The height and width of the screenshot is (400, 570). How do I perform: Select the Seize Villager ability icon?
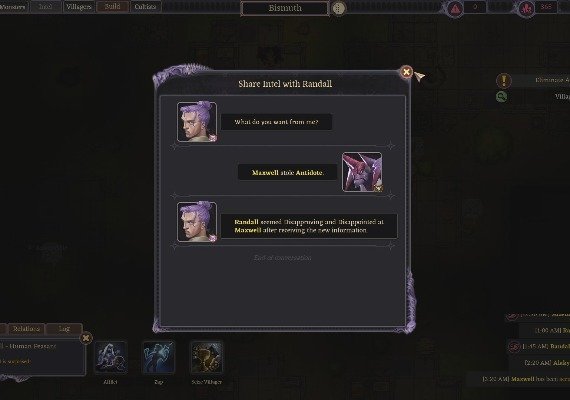coord(206,357)
